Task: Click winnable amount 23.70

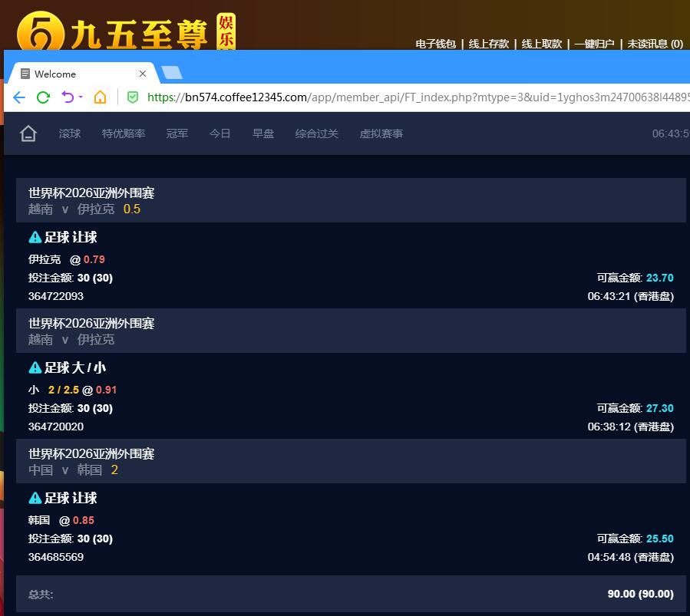Action: coord(659,278)
